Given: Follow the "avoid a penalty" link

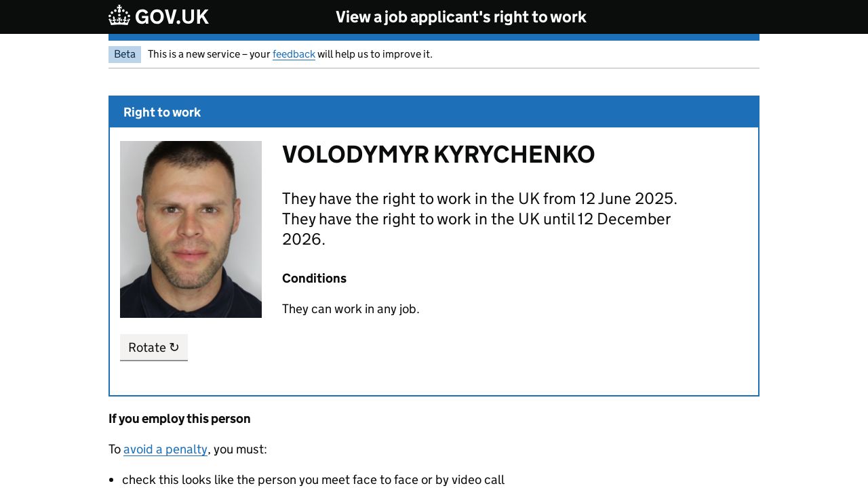Looking at the screenshot, I should point(165,449).
